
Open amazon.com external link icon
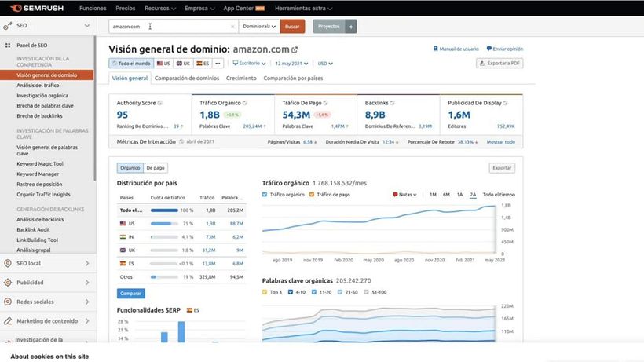[295, 49]
